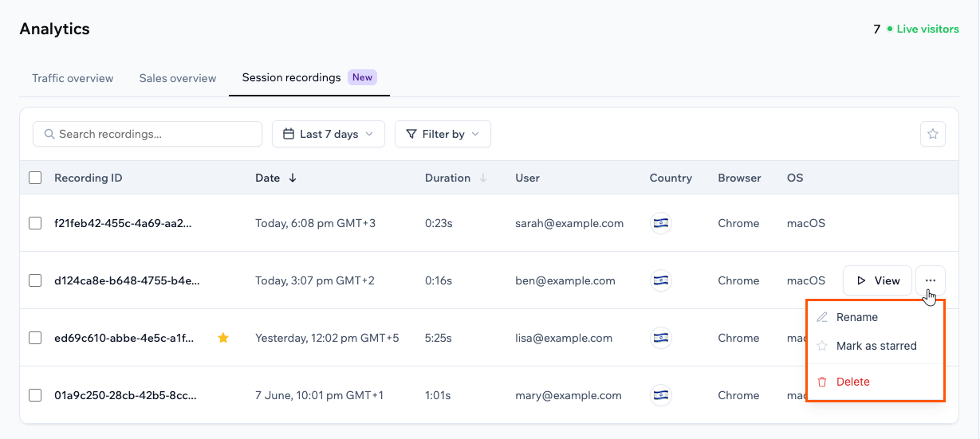Click the Live visitors link
The width and height of the screenshot is (980, 439).
tap(927, 29)
